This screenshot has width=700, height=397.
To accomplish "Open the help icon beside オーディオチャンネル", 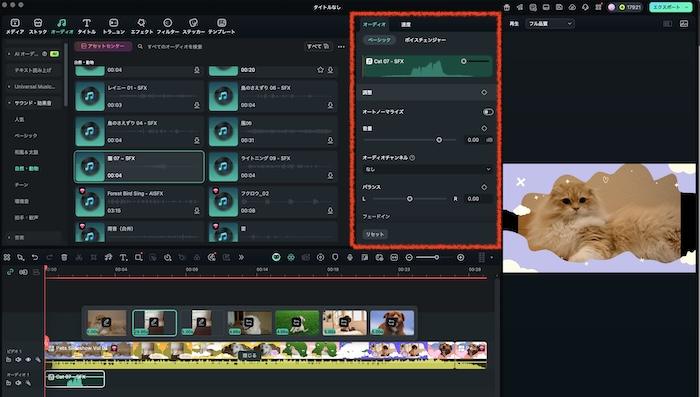I will 412,158.
